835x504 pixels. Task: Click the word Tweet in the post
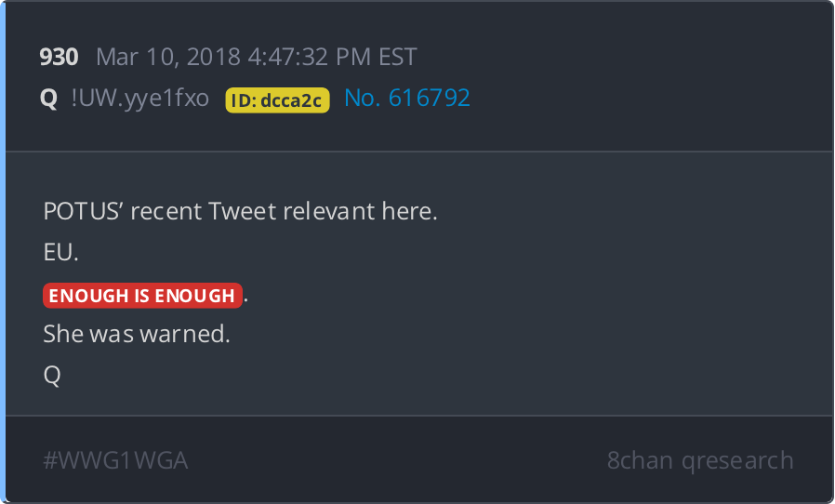(243, 211)
